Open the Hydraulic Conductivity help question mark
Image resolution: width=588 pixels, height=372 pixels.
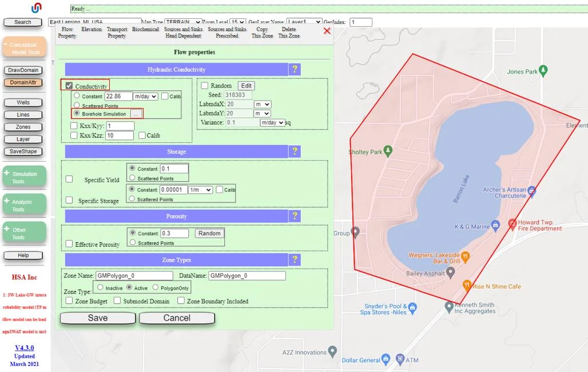click(295, 69)
